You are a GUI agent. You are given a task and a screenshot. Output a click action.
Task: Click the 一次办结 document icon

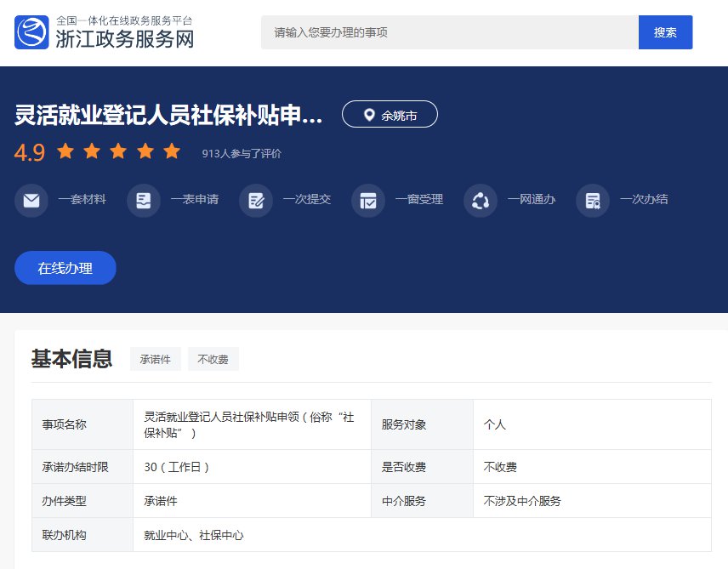pyautogui.click(x=593, y=201)
